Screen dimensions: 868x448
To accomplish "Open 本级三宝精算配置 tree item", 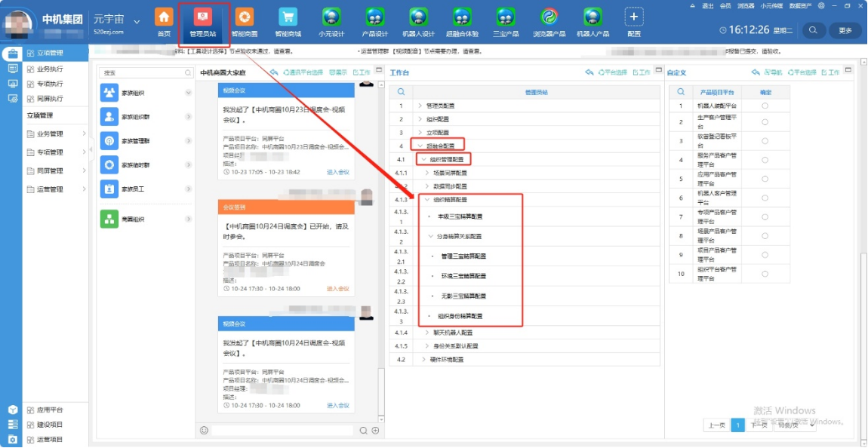I will tap(460, 216).
